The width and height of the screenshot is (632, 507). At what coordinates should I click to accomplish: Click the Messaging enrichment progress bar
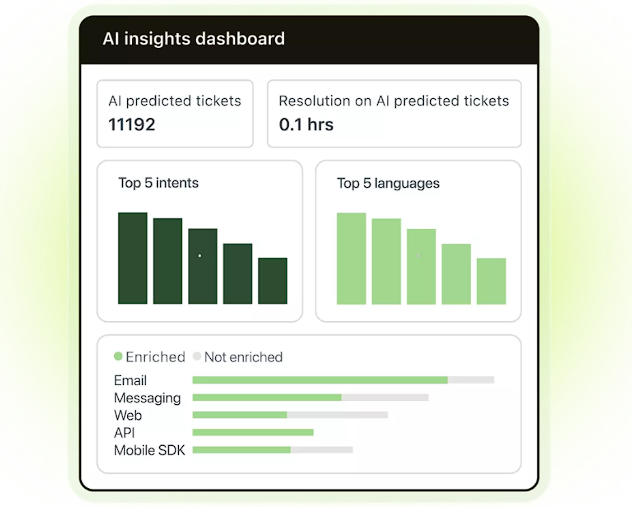pos(310,398)
